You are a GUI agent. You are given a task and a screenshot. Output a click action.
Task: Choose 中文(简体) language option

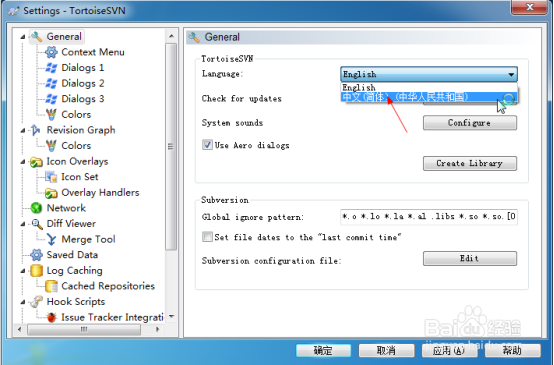pos(429,96)
